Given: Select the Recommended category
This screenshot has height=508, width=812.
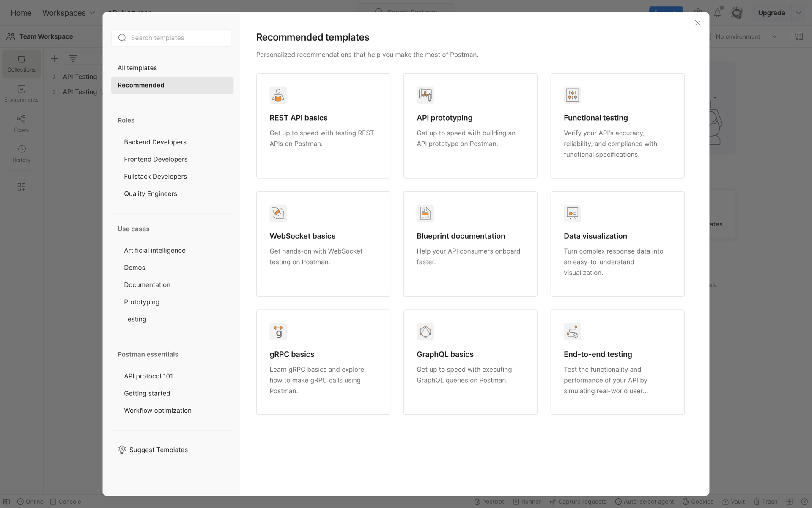Looking at the screenshot, I should (172, 85).
